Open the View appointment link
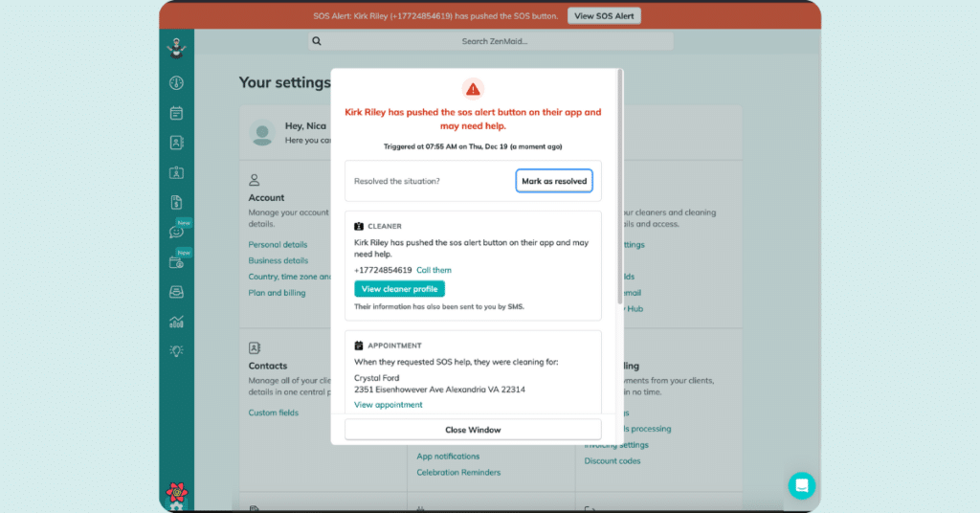This screenshot has height=513, width=980. (389, 405)
